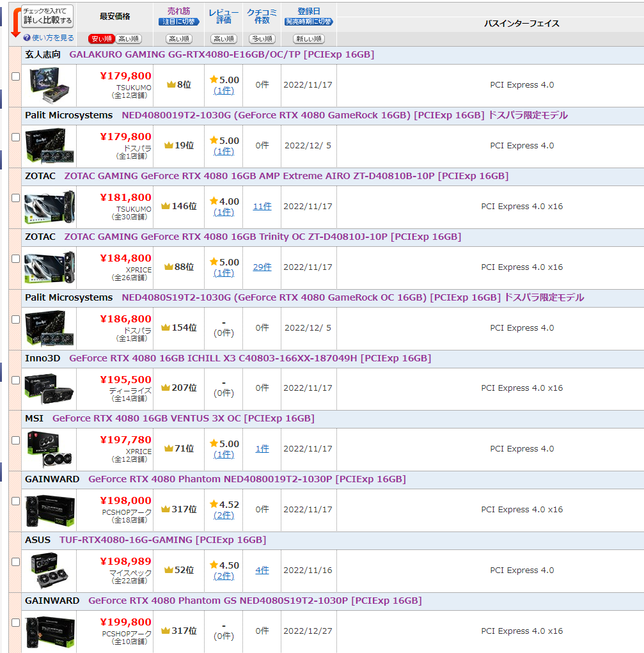Check the GAINWARD Phantom NED4080019T2 compare box
The height and width of the screenshot is (653, 644).
point(16,501)
